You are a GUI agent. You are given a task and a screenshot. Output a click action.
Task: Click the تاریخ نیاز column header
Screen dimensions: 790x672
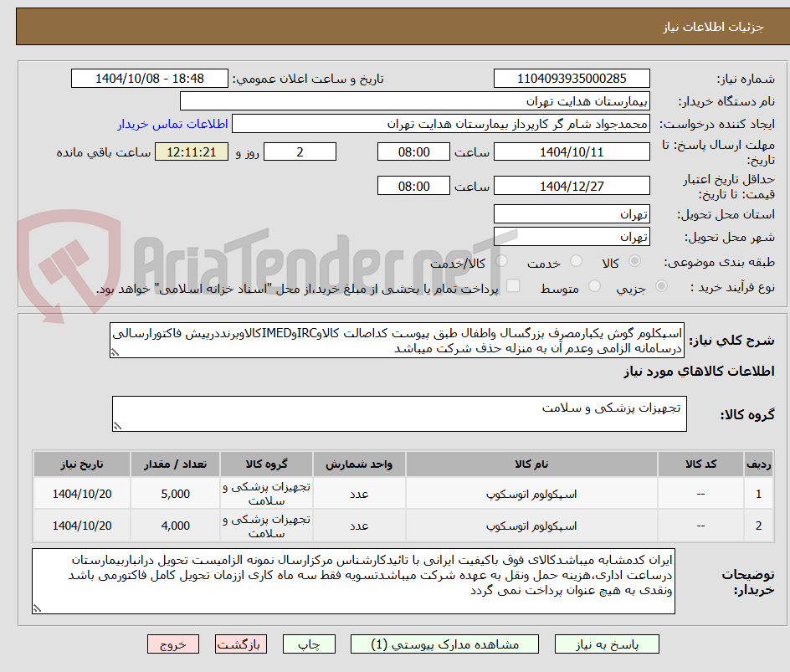(82, 464)
